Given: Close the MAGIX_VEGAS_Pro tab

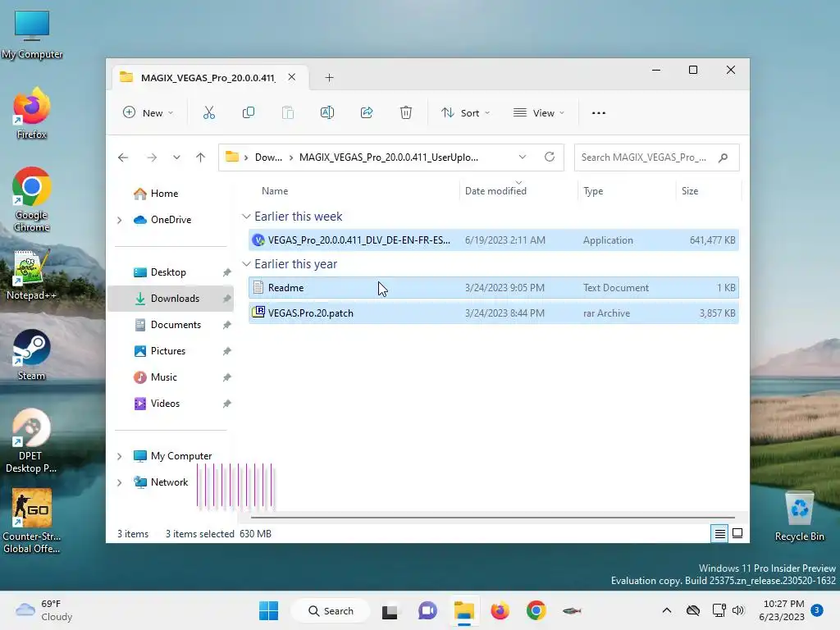Looking at the screenshot, I should pyautogui.click(x=291, y=77).
